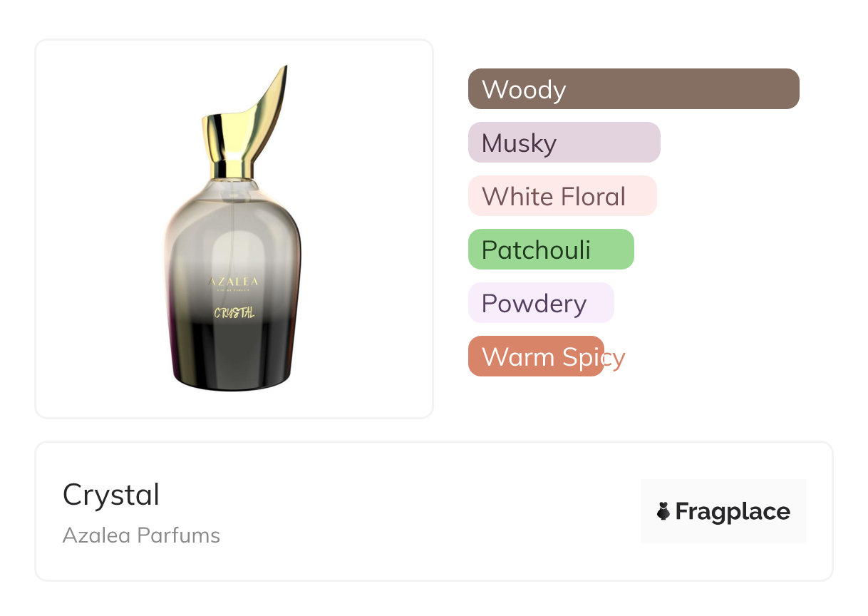The image size is (868, 616).
Task: Click the overflowing "cy" text after Warm Spicy
Action: tap(614, 357)
